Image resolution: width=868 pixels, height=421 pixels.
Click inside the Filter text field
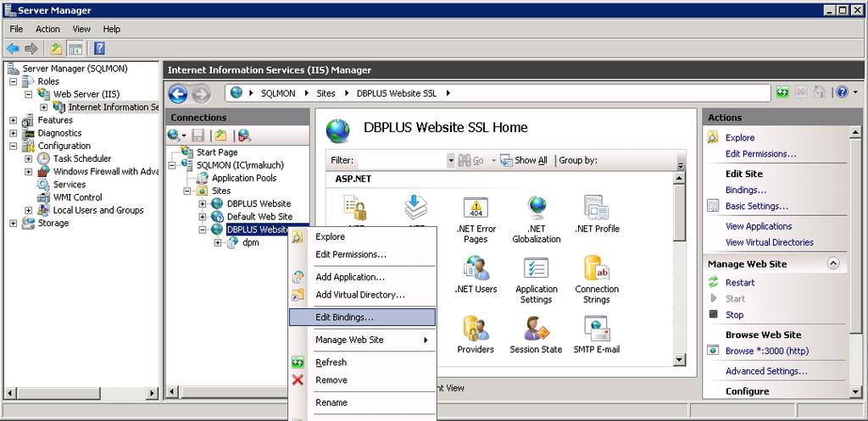pyautogui.click(x=402, y=160)
